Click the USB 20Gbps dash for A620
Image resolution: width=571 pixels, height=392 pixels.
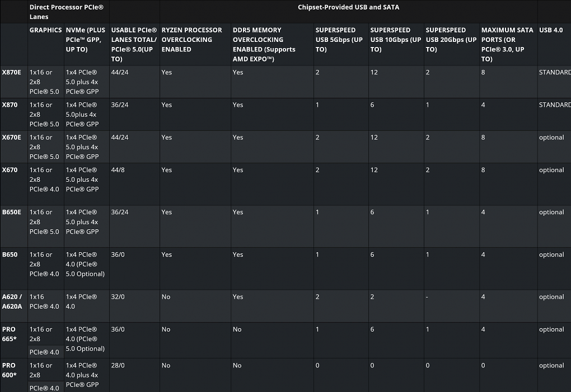427,297
